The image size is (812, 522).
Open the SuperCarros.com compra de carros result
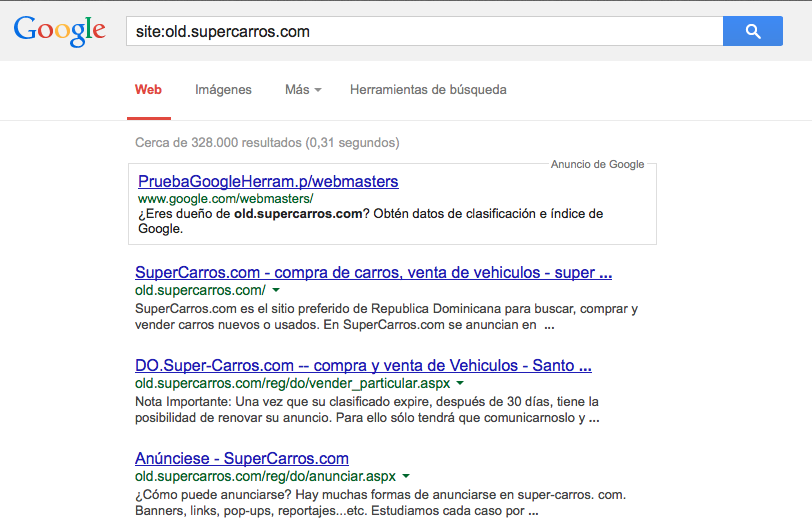373,272
